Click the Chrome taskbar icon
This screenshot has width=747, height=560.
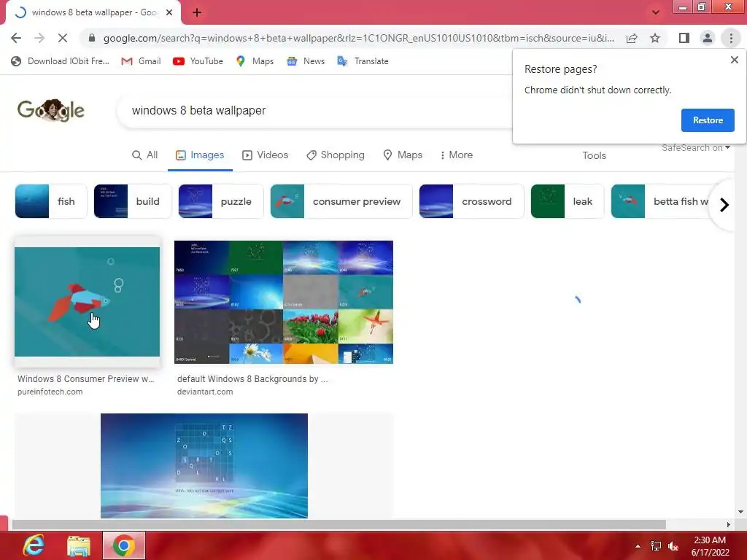tap(124, 545)
